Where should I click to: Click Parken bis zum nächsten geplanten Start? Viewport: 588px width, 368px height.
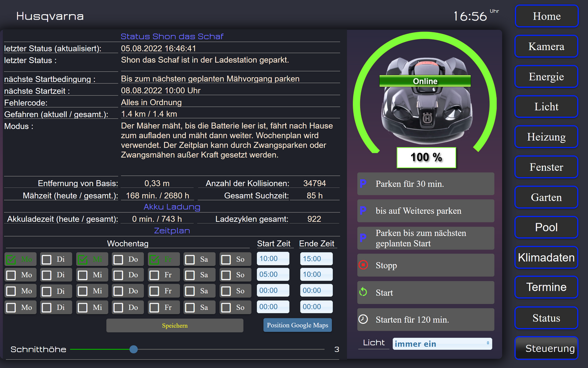(x=426, y=238)
